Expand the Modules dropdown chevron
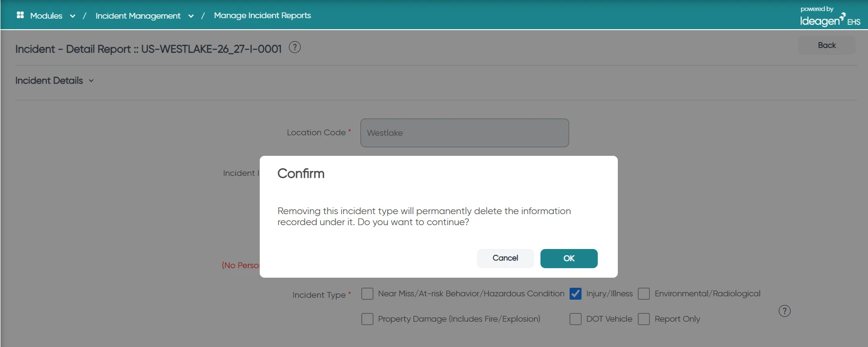Viewport: 868px width, 347px height. tap(73, 16)
